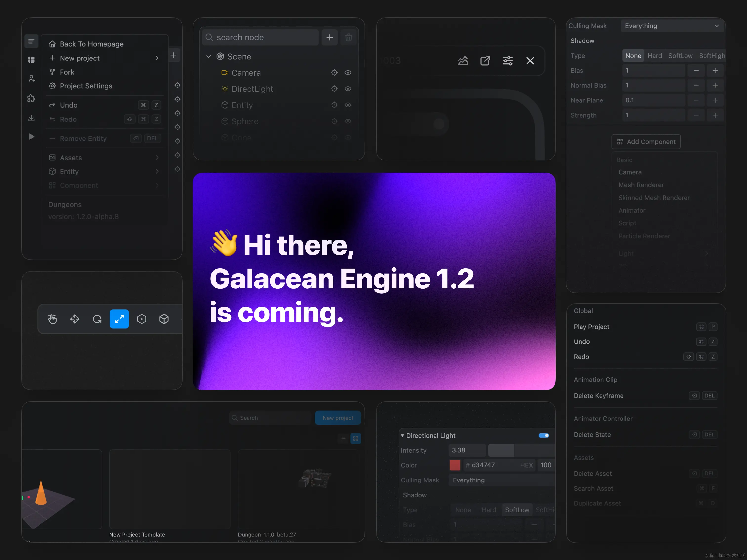Click the download icon in sidebar
This screenshot has height=560, width=747.
(x=31, y=118)
